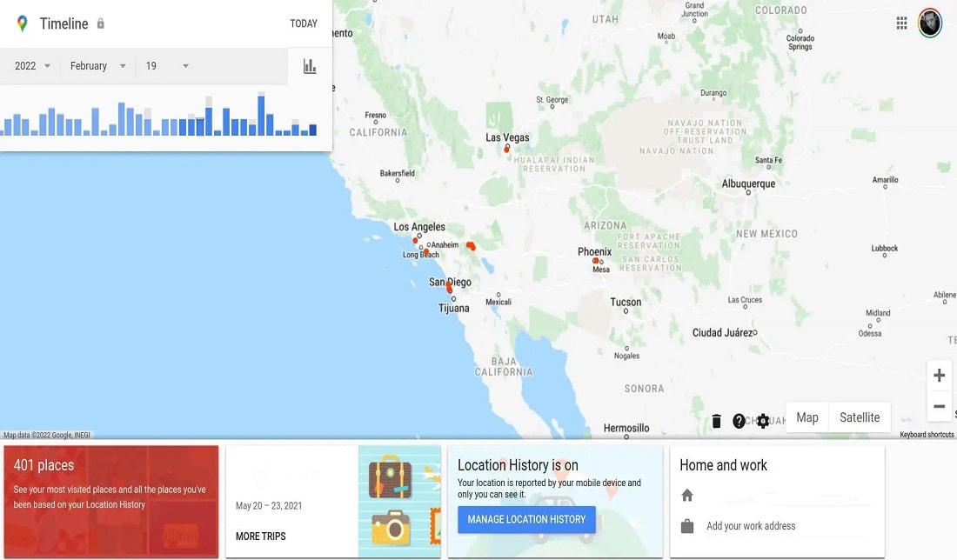Viewport: 957px width, 560px height.
Task: Open the Google apps grid
Action: point(902,23)
